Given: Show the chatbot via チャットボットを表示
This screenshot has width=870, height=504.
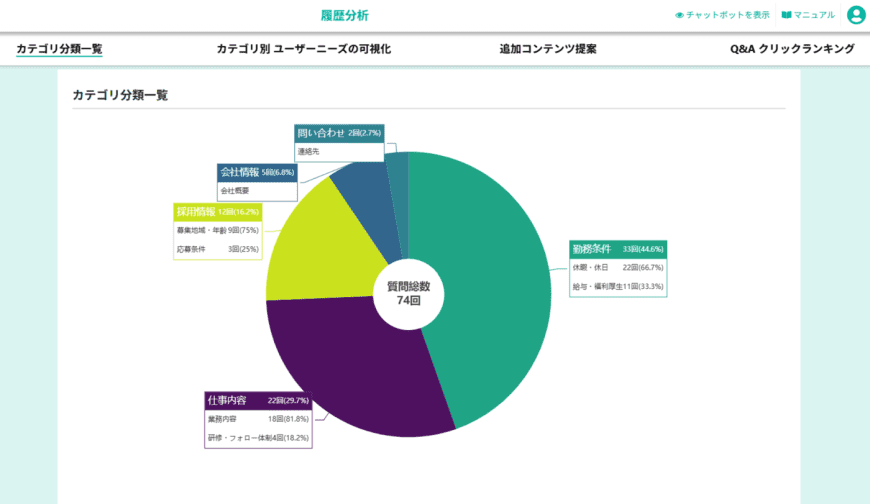Looking at the screenshot, I should click(722, 15).
